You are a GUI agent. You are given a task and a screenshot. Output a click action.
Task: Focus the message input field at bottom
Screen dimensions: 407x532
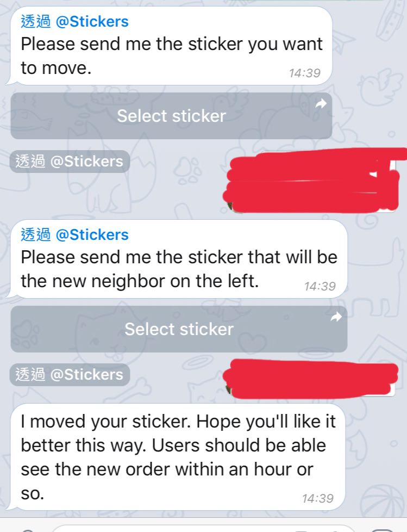point(203,528)
